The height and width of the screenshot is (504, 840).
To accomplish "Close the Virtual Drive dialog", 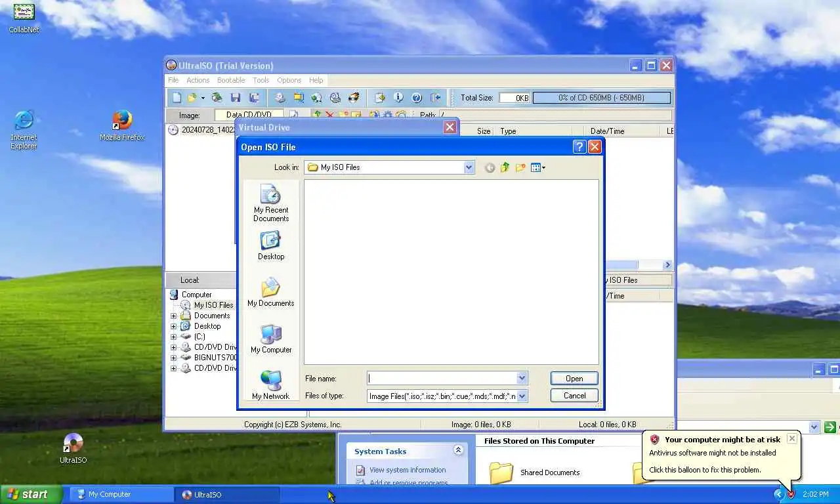I will [x=450, y=127].
